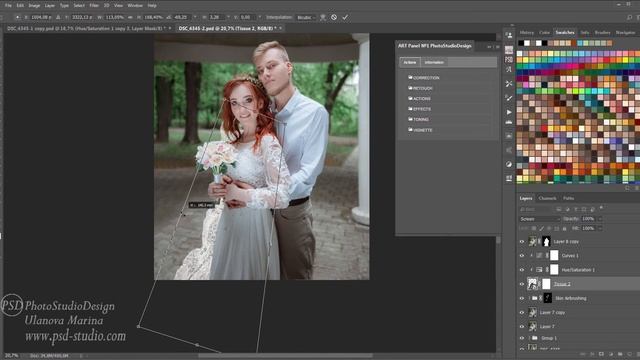Expand the Group 1 layer group
The image size is (640, 360).
[x=530, y=338]
